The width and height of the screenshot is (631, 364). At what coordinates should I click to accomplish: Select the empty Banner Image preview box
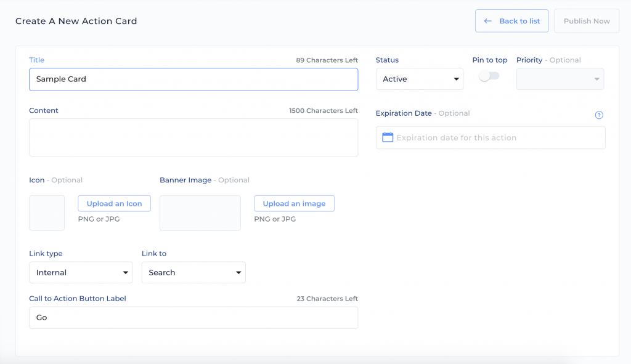coord(200,213)
